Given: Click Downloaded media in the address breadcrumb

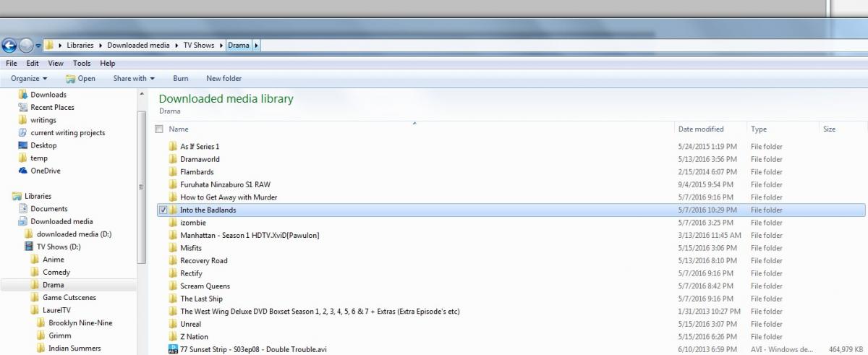Looking at the screenshot, I should (x=138, y=45).
